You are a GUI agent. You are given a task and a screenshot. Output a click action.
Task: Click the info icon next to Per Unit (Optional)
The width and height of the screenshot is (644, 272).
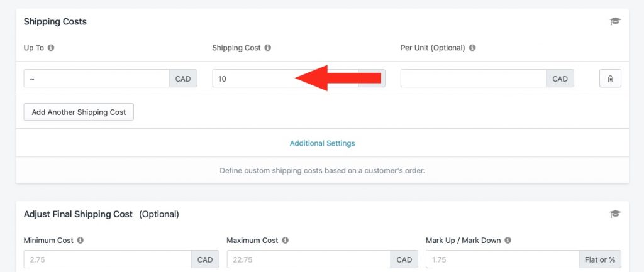472,48
